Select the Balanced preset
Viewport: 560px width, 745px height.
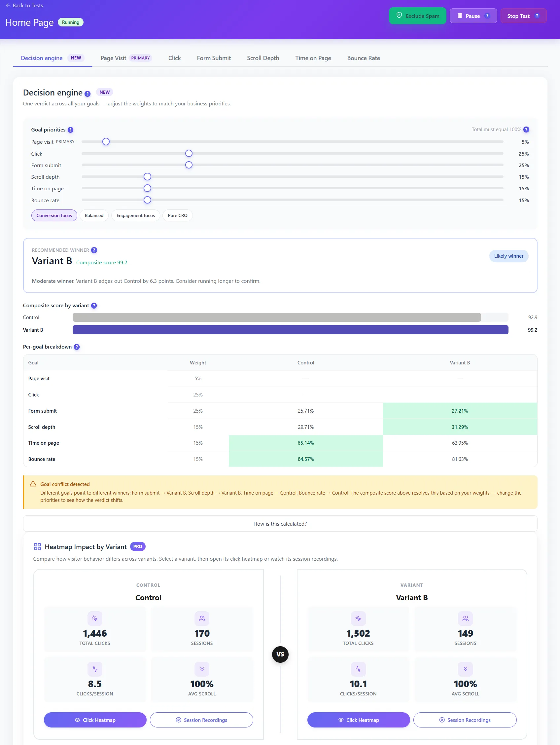tap(94, 215)
